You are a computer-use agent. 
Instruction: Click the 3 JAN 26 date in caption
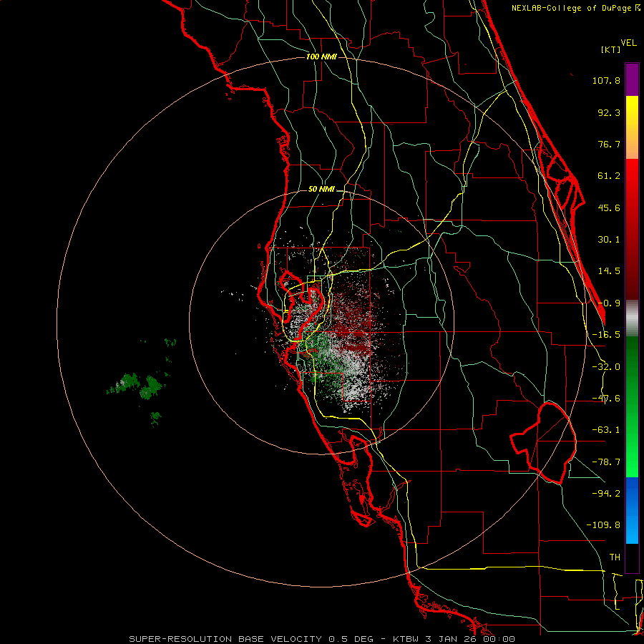pos(451,639)
